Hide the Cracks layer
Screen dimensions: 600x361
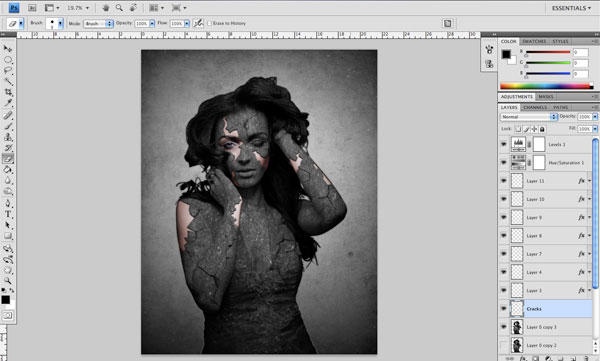pyautogui.click(x=504, y=309)
